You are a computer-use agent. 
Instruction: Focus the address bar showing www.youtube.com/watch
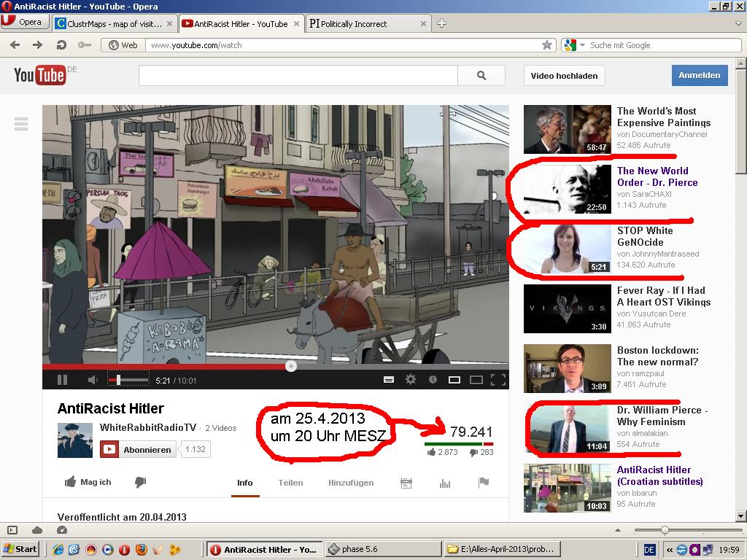click(x=343, y=45)
